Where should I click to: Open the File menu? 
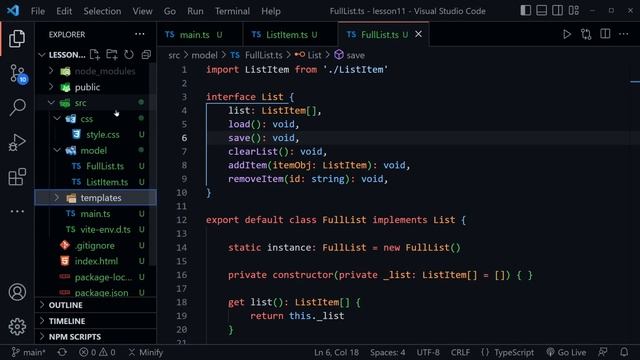tap(38, 11)
